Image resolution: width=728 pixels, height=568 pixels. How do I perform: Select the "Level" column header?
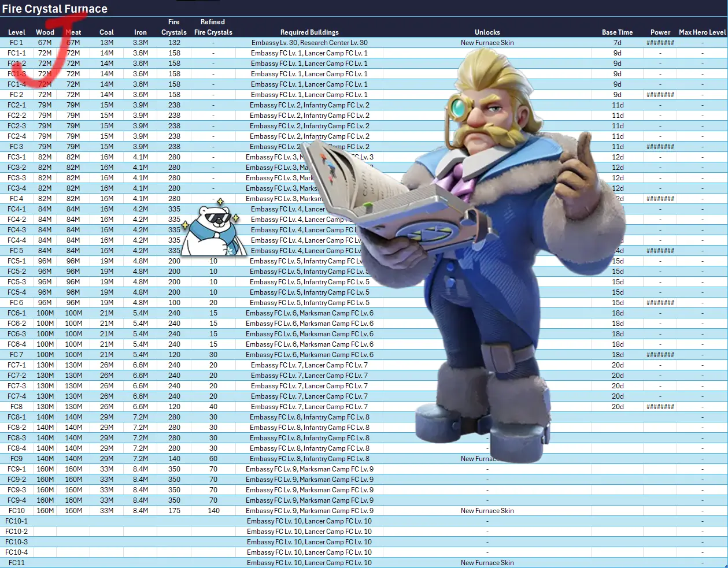point(17,32)
